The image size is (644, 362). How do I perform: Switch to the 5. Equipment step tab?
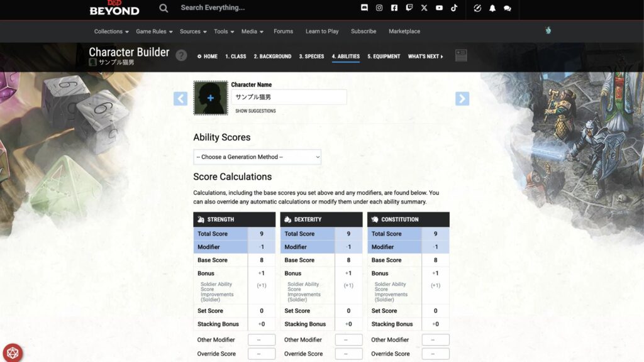click(384, 57)
